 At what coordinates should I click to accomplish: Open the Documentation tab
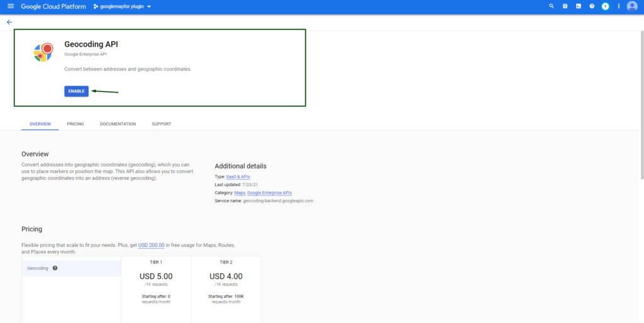click(118, 124)
